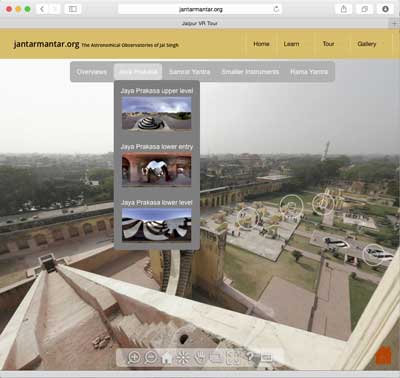Open the Safari share menu
The height and width of the screenshot is (378, 400).
[x=344, y=9]
